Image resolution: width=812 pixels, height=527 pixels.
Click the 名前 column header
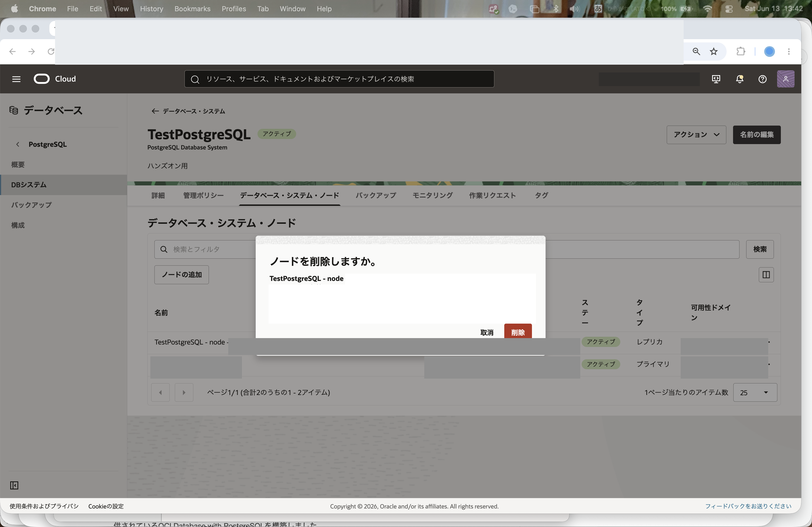point(161,313)
